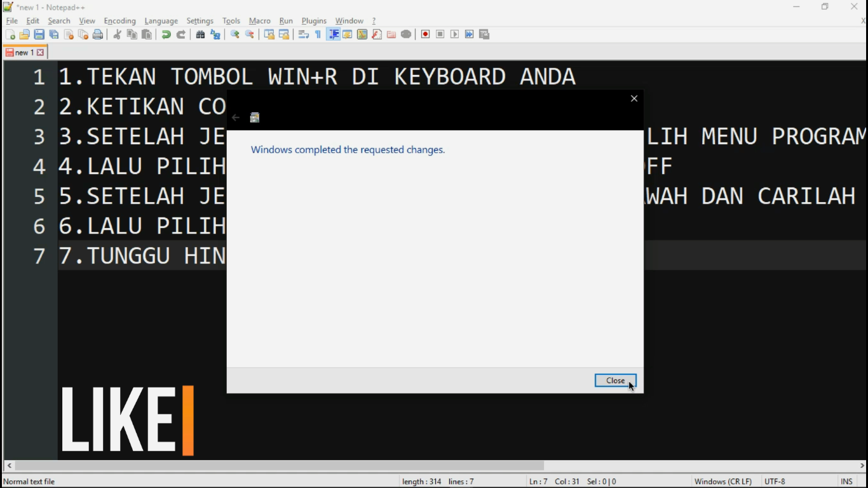868x488 pixels.
Task: Click the horizontal scrollbar thumb in Notepad++
Action: pyautogui.click(x=280, y=465)
